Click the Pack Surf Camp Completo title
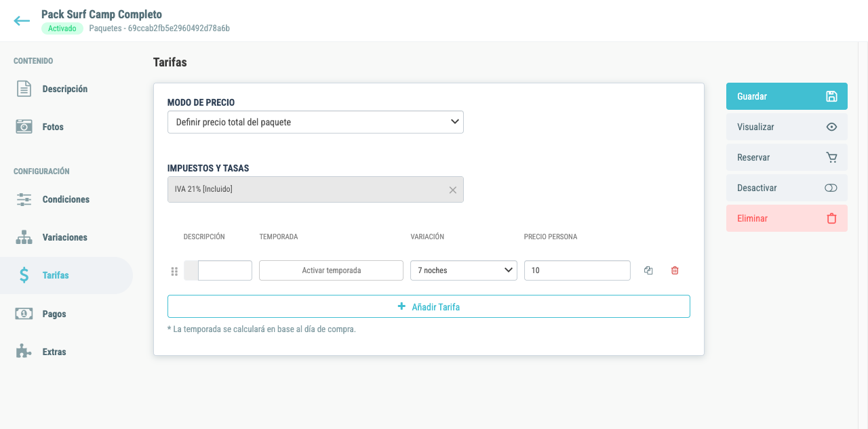 [102, 14]
